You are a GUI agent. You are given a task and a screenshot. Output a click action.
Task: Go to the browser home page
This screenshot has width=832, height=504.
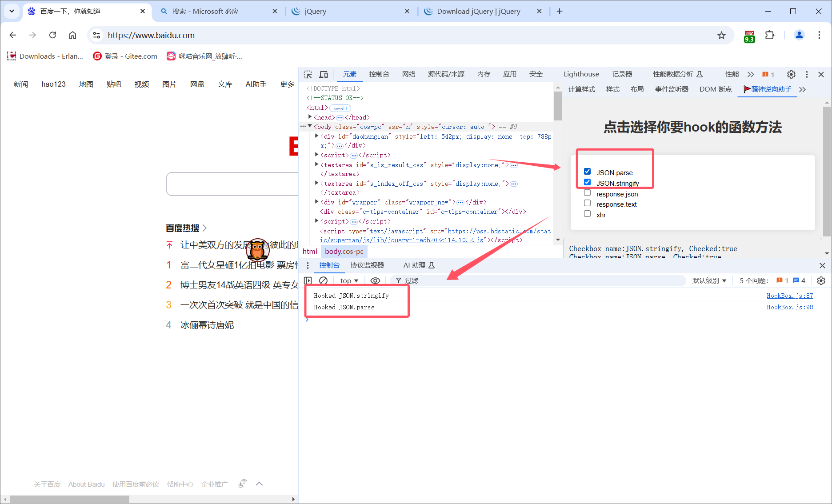coord(72,35)
